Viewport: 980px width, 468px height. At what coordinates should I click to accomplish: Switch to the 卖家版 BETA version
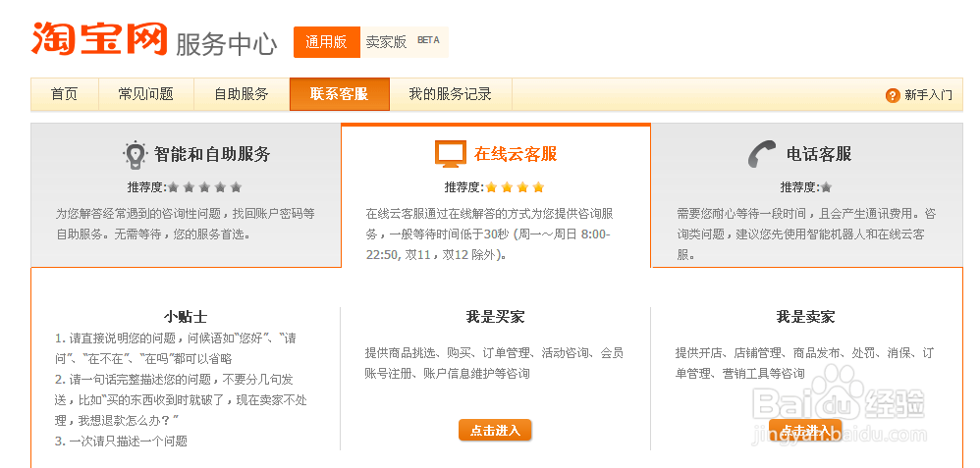[405, 42]
